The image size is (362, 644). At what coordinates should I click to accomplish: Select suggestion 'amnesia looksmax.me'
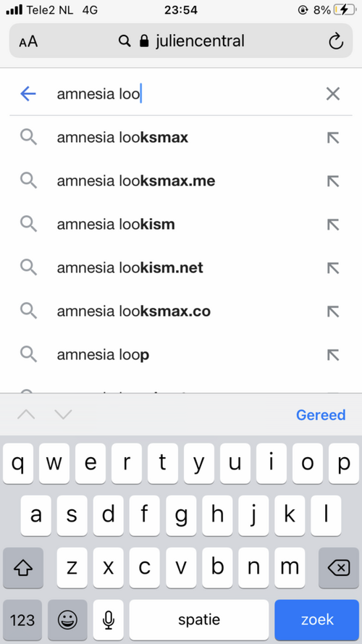coord(136,180)
